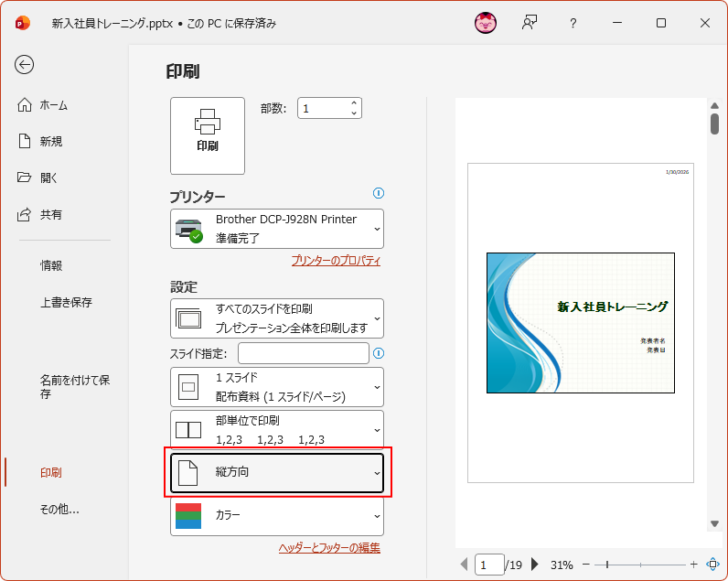Open その他... (More) options
The image size is (728, 581).
(x=59, y=509)
